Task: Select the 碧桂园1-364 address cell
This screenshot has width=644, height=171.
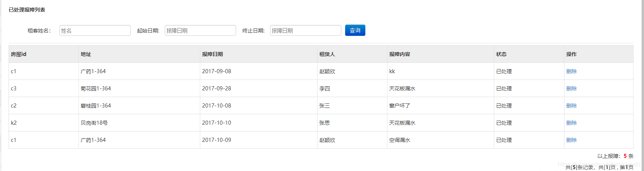Action: (96, 106)
